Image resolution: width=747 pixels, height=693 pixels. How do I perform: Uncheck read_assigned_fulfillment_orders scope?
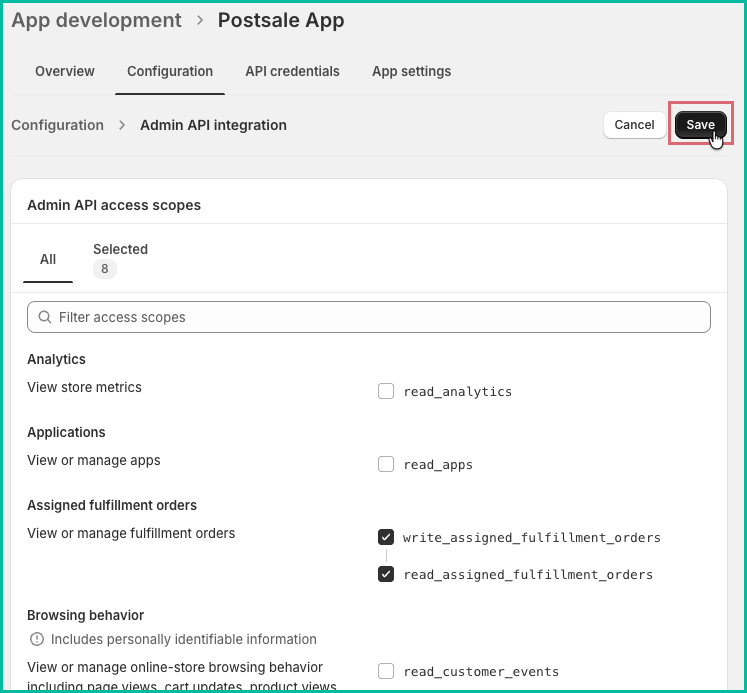[386, 574]
